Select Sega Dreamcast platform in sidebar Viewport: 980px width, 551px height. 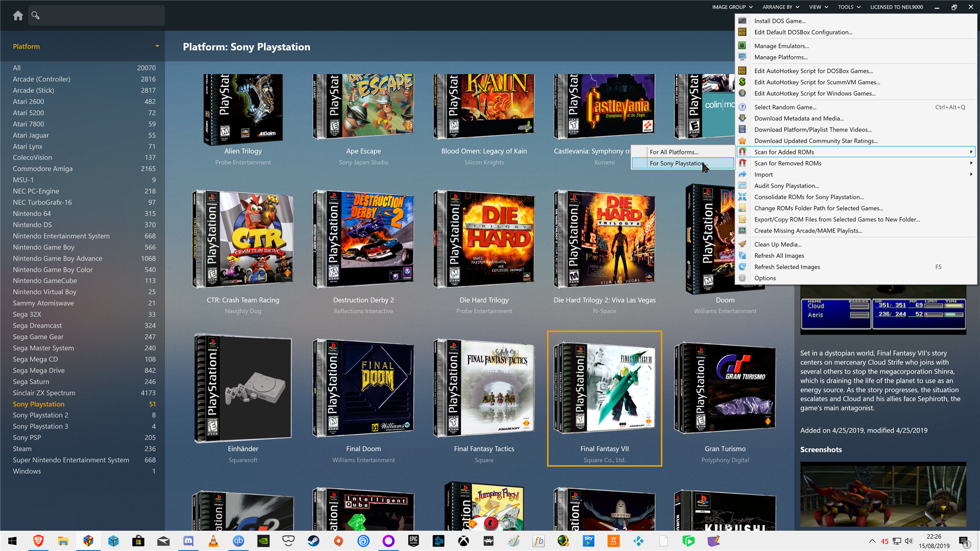[x=84, y=325]
